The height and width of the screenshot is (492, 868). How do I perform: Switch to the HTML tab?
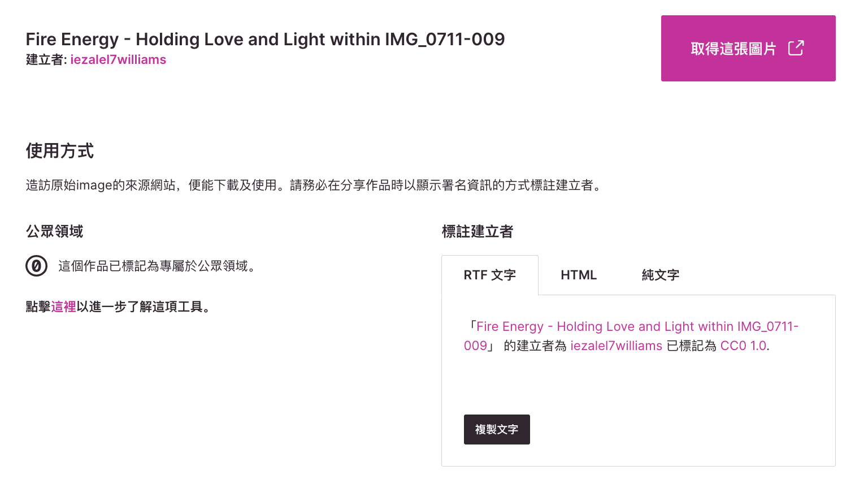578,275
